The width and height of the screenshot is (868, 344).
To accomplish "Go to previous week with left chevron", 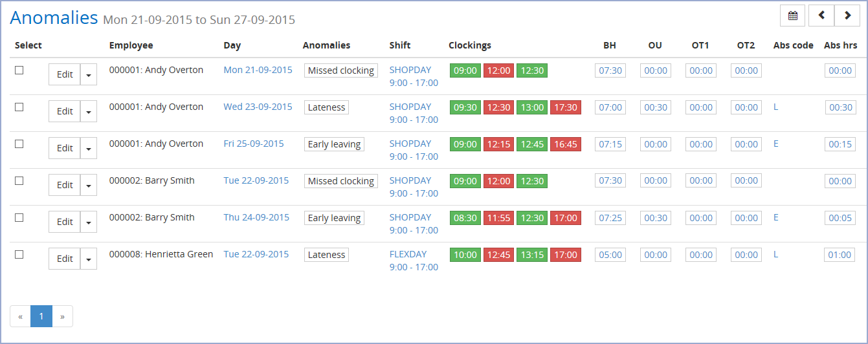I will point(821,16).
